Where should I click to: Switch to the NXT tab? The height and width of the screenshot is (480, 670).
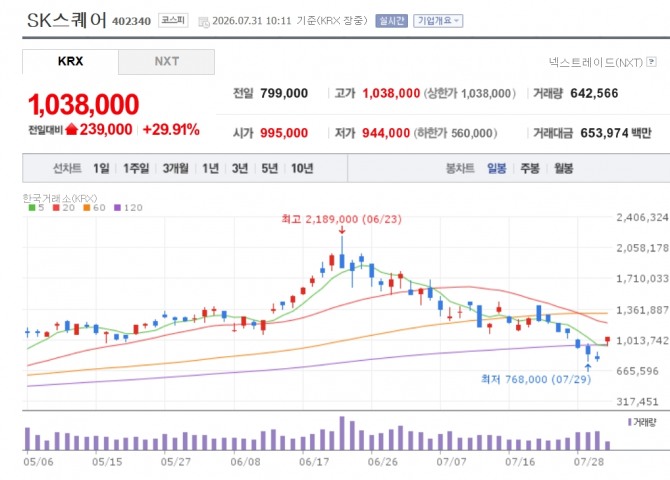(167, 62)
